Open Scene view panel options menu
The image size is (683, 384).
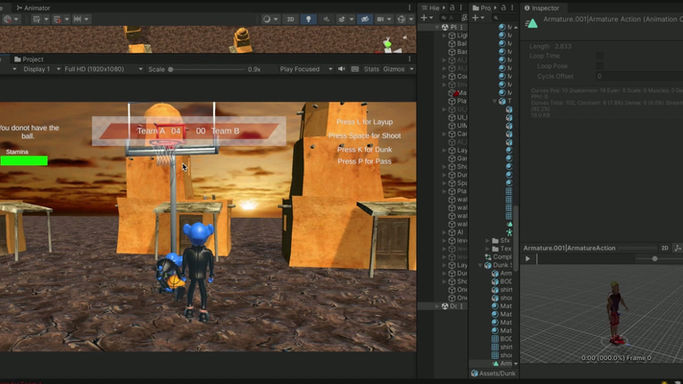(x=409, y=7)
